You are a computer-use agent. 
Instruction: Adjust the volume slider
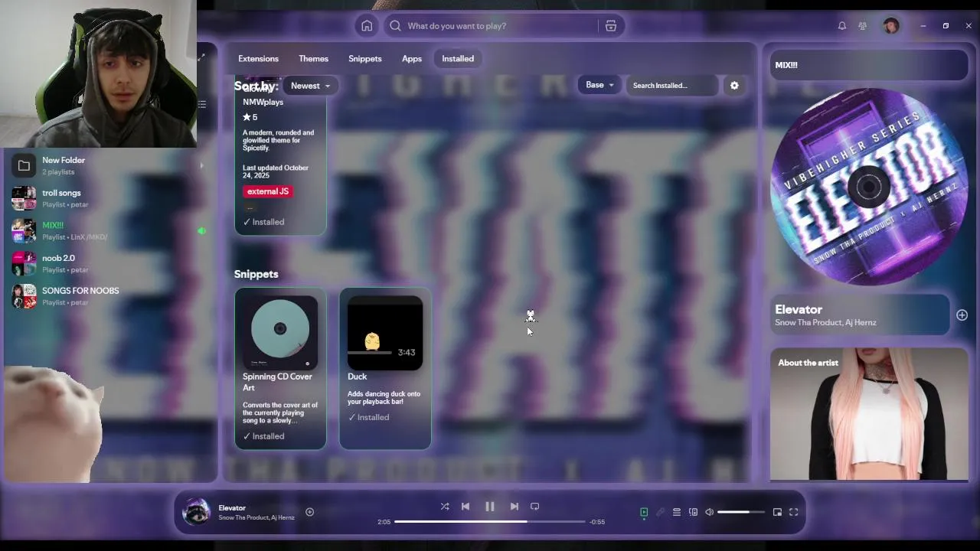[741, 512]
